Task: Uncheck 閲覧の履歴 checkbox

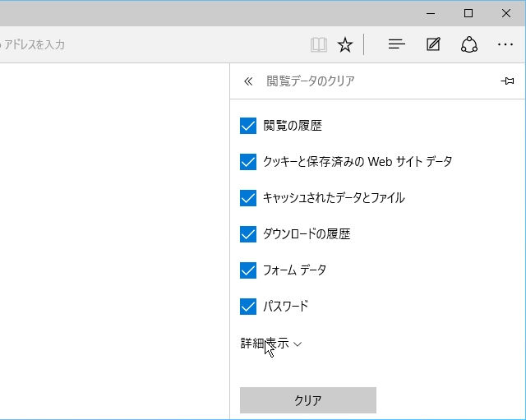Action: pos(248,126)
